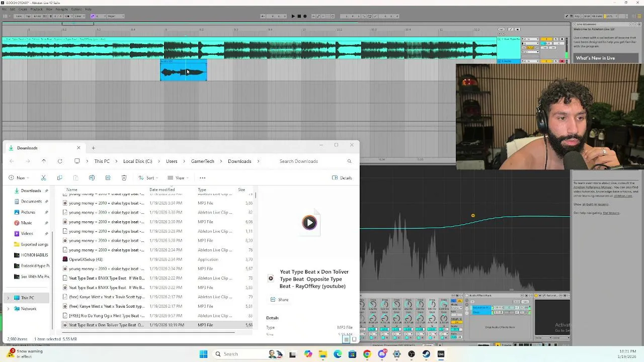Screen dimensions: 644x362
Task: Open Pictures in the Explorer sidebar
Action: (28, 212)
